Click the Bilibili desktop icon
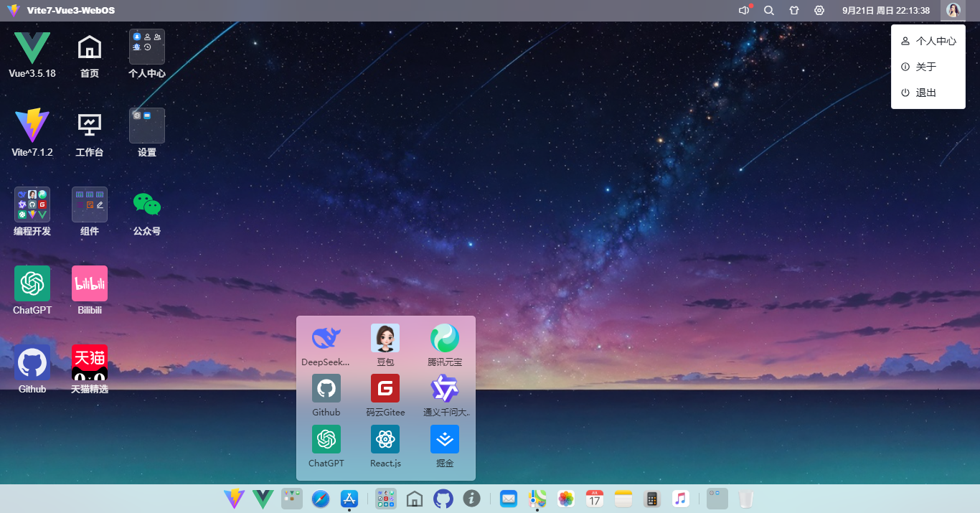The image size is (980, 513). pos(90,283)
